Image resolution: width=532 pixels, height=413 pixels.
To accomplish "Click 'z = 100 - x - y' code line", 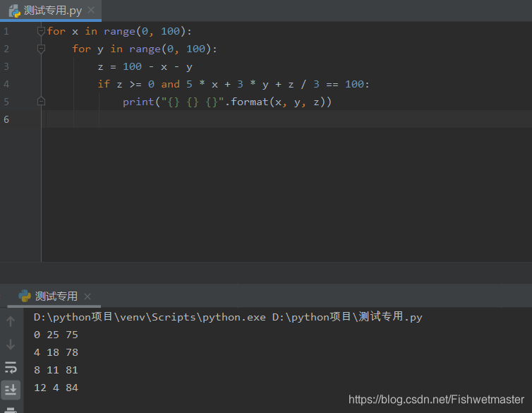I will pyautogui.click(x=145, y=67).
